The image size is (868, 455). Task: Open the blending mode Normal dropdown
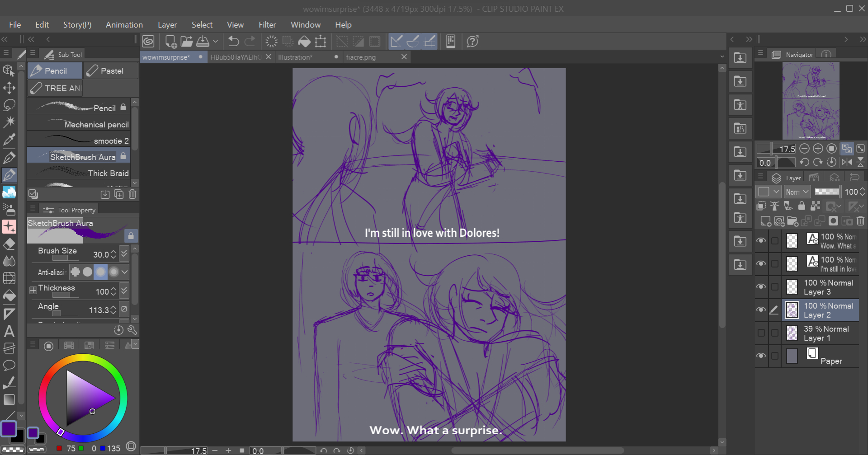[797, 192]
